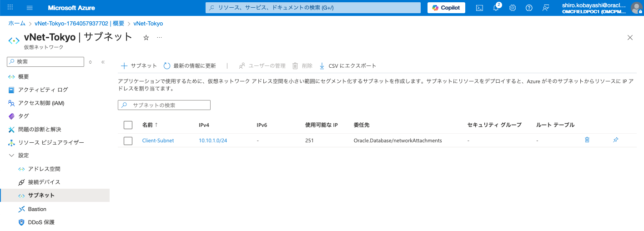This screenshot has width=644, height=231.
Task: Click the IPv4 column header
Action: [x=204, y=125]
